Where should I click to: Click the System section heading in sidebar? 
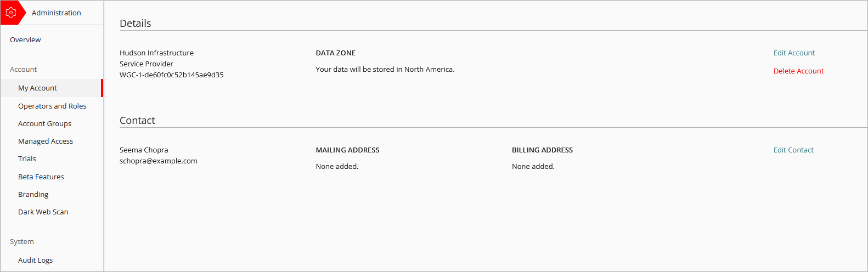[21, 242]
